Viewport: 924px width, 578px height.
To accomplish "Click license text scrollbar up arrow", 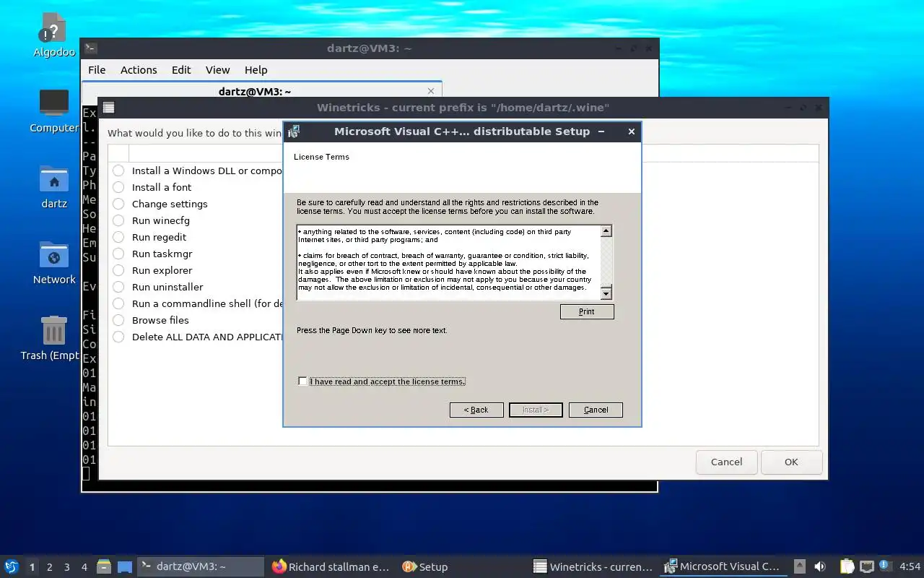I will click(x=606, y=231).
